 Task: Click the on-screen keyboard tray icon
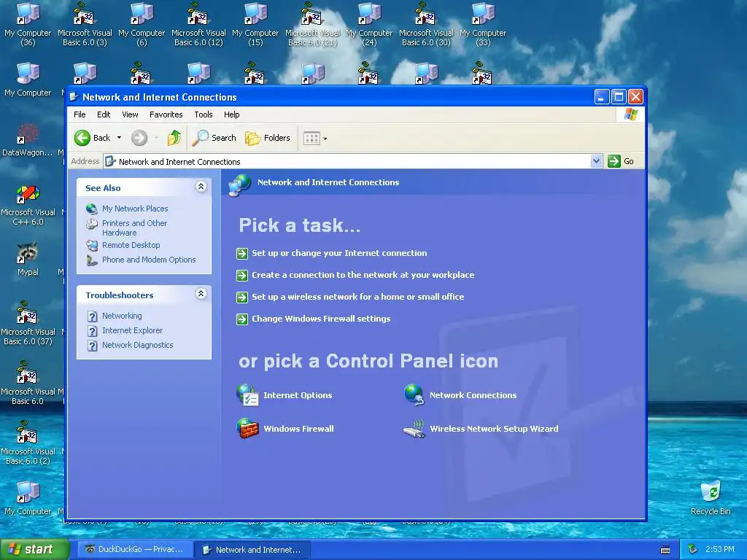pyautogui.click(x=665, y=550)
